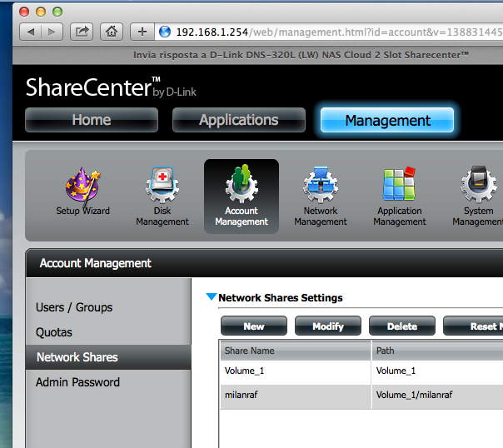Sort by the Share Name column header
The width and height of the screenshot is (503, 448).
pyautogui.click(x=296, y=351)
